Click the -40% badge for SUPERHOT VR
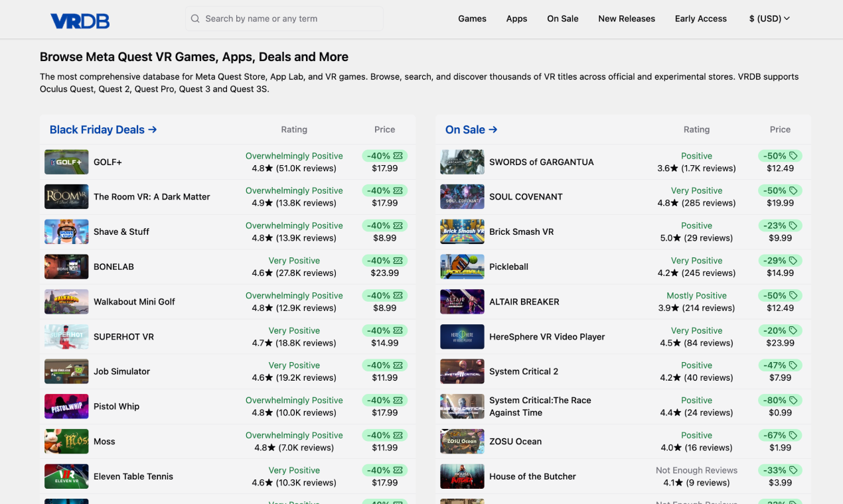843x504 pixels. 384,330
